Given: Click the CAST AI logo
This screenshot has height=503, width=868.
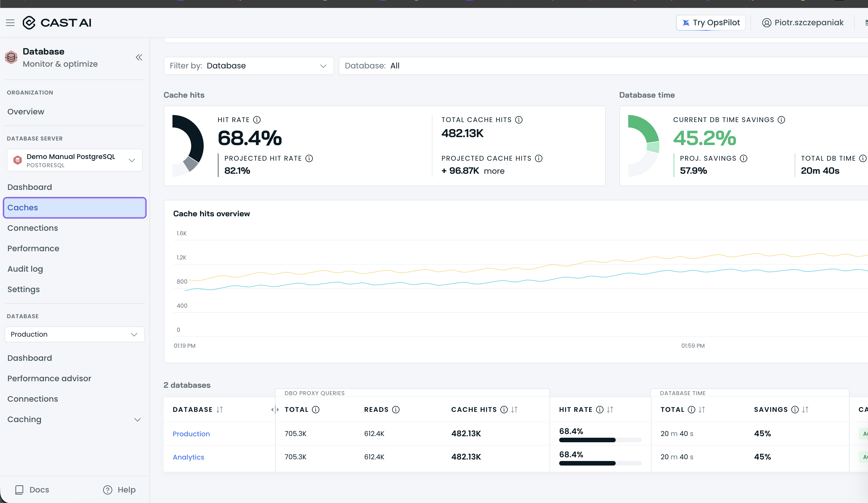Looking at the screenshot, I should tap(57, 23).
